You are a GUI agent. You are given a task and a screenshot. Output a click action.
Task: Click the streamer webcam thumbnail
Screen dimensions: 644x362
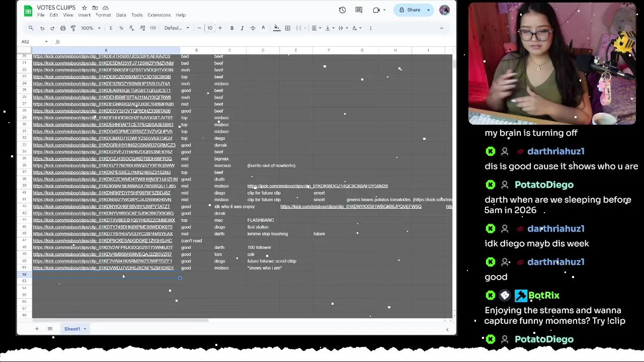(552, 63)
